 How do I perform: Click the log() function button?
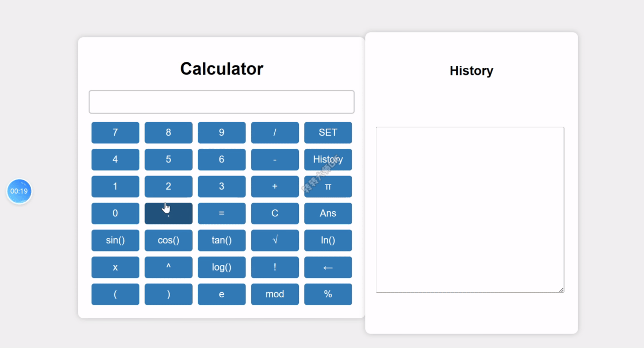pyautogui.click(x=221, y=267)
